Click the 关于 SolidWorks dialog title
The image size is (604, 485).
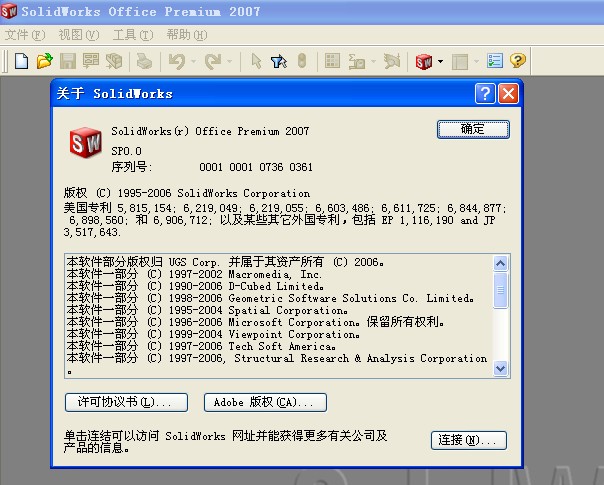114,94
